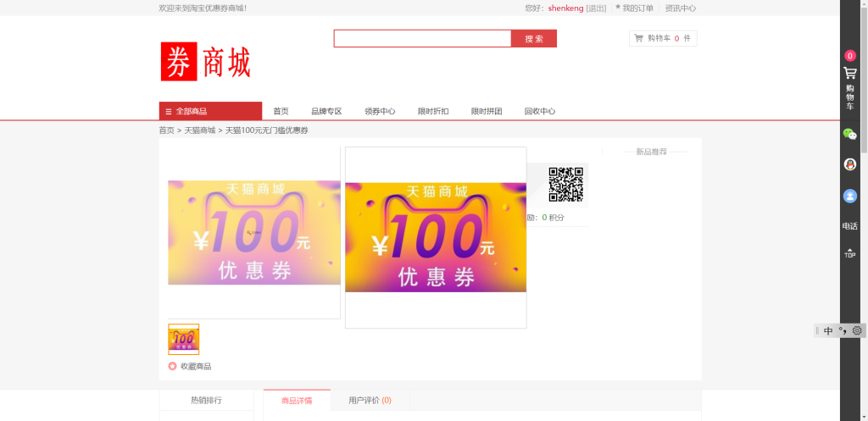
Task: Click the QR code image
Action: (x=565, y=184)
